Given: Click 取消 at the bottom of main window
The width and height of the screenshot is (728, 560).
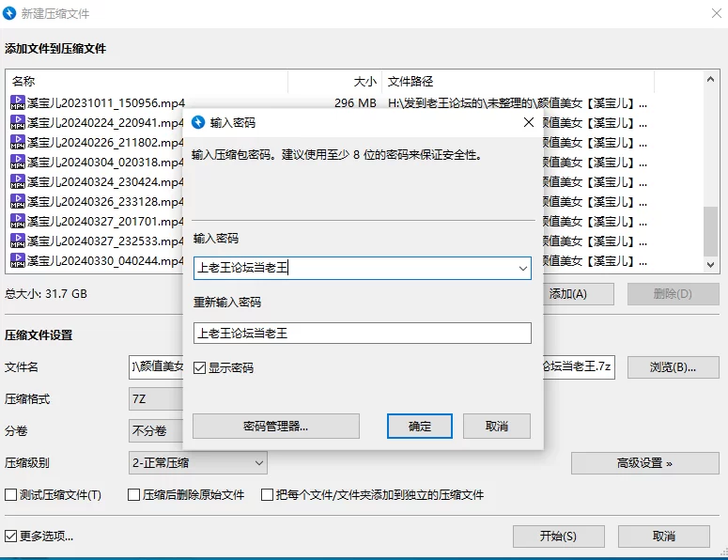Looking at the screenshot, I should coord(664,537).
